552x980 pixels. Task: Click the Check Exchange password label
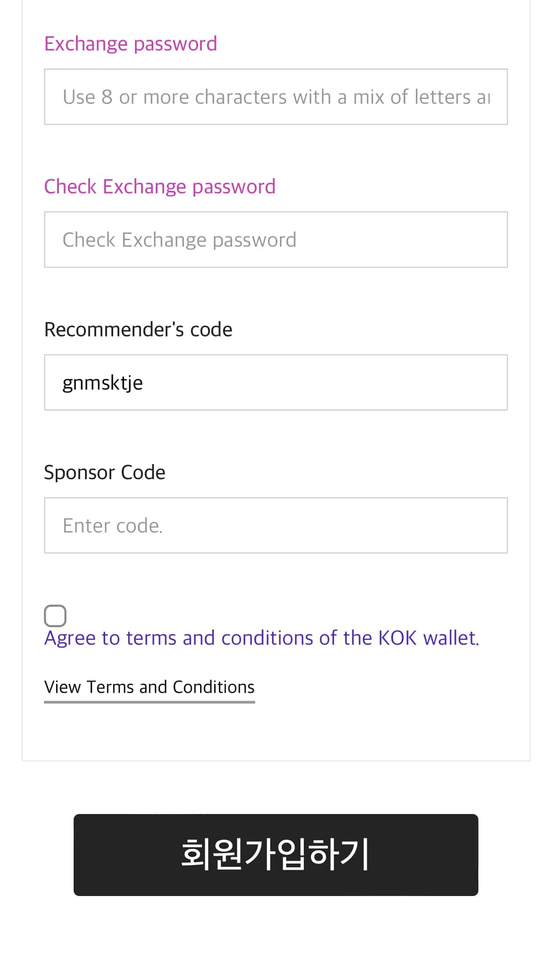pyautogui.click(x=160, y=186)
